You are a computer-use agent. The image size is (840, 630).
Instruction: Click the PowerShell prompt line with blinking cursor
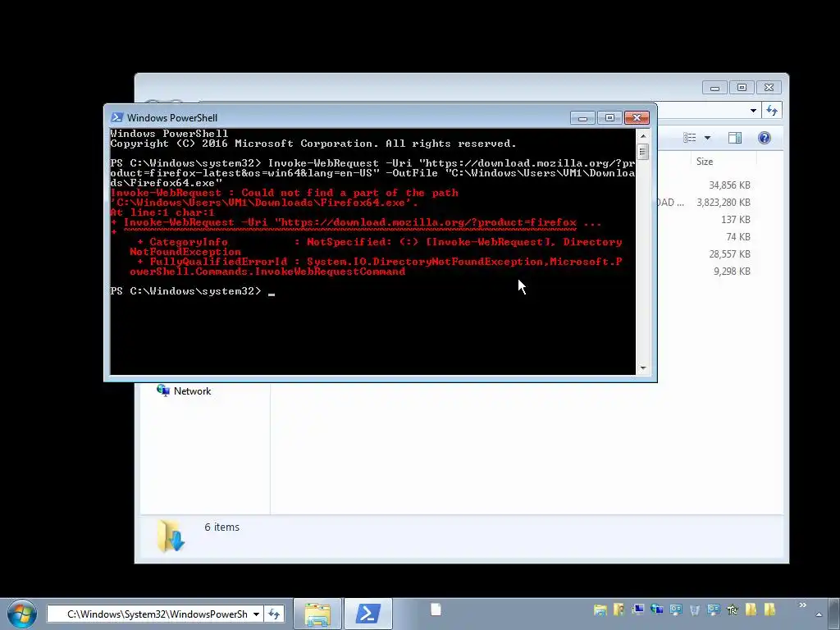pyautogui.click(x=192, y=291)
